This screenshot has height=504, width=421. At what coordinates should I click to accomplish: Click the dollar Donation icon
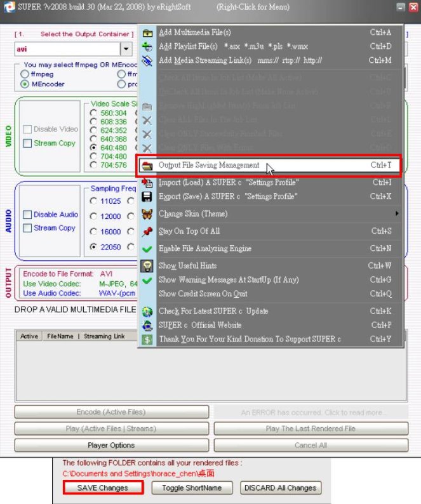click(147, 340)
